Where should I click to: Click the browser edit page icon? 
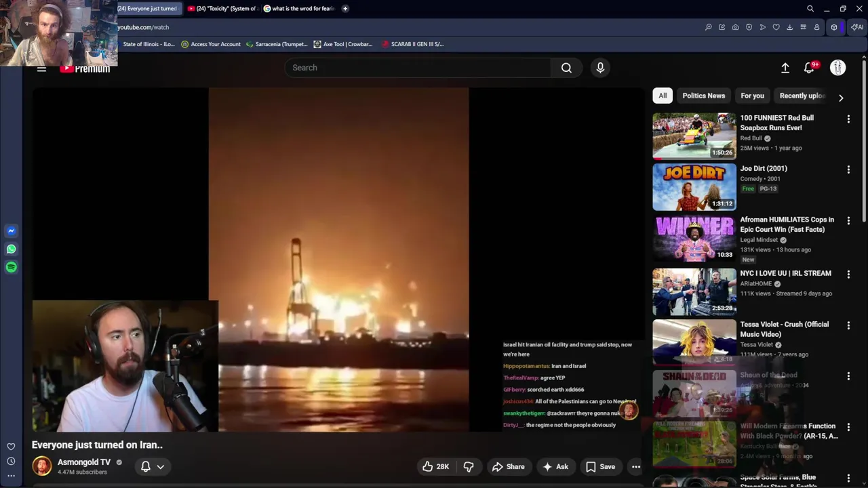click(x=722, y=27)
